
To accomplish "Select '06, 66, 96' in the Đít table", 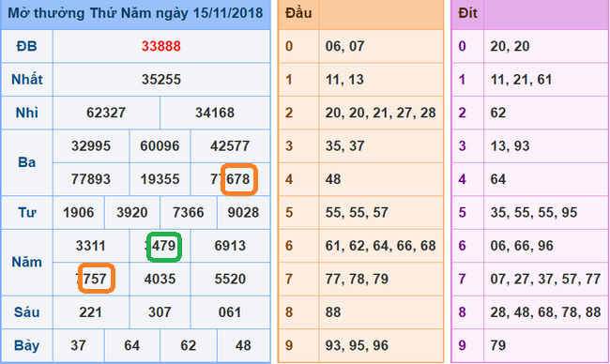I will (x=522, y=246).
